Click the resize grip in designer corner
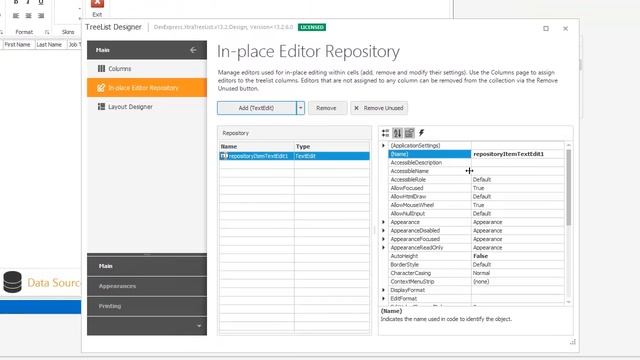This screenshot has width=640, height=360. click(573, 342)
